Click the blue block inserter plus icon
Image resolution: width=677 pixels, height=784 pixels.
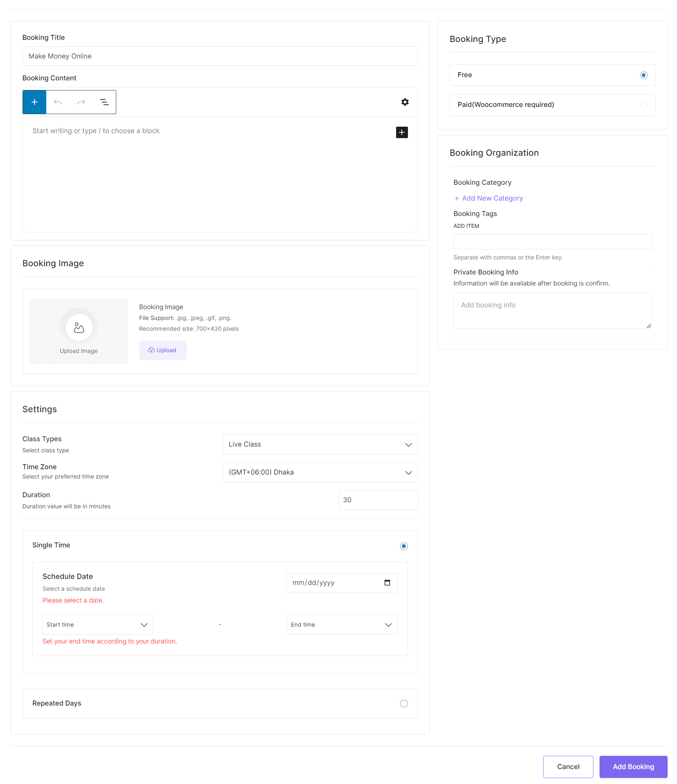tap(34, 102)
